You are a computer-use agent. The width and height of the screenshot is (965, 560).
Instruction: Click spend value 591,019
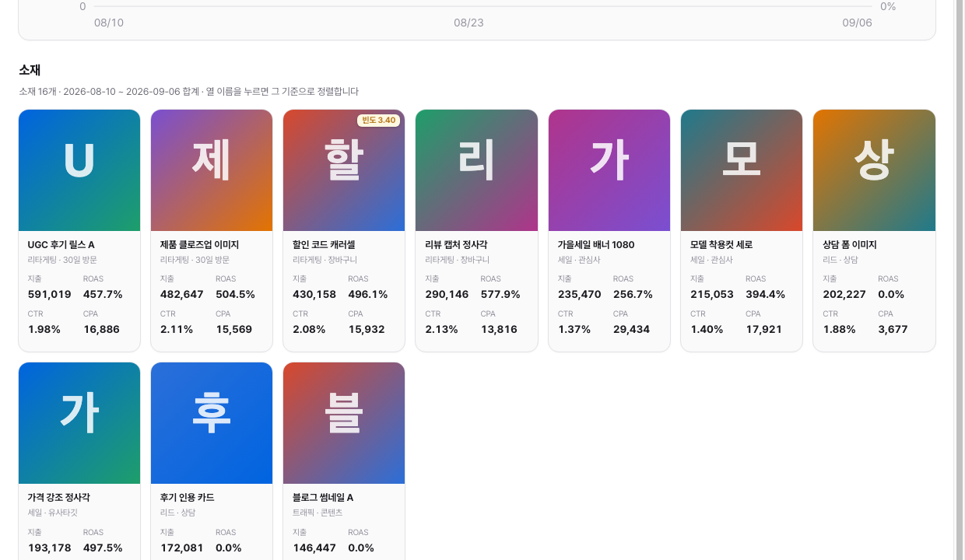point(50,295)
